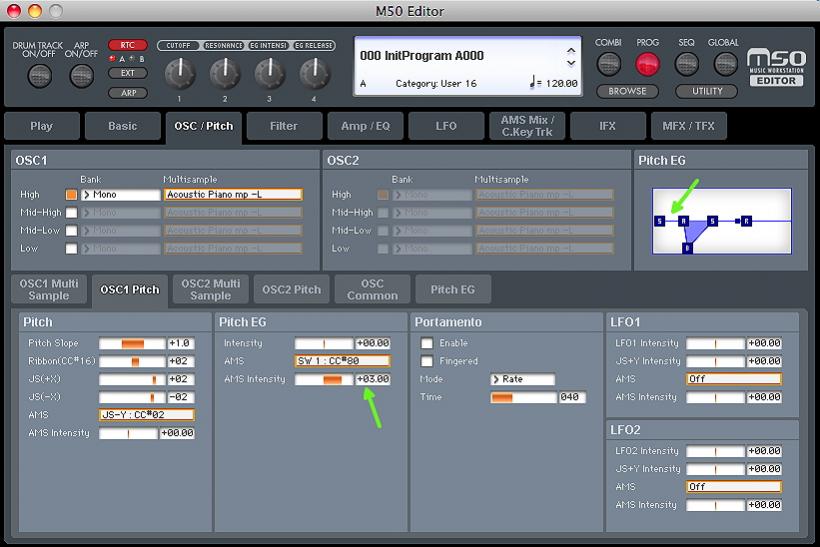Image resolution: width=820 pixels, height=547 pixels.
Task: Toggle Portamento Fingered checkbox
Action: (427, 361)
